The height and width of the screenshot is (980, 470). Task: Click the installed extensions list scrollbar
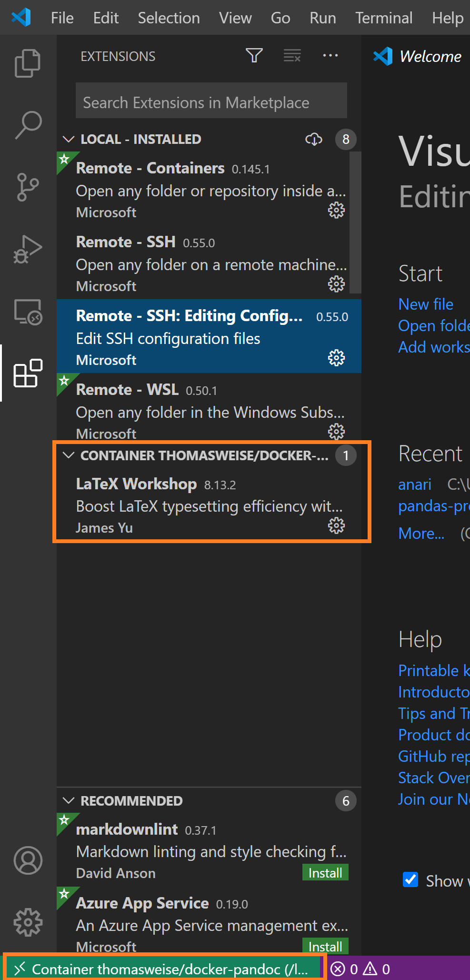click(355, 222)
